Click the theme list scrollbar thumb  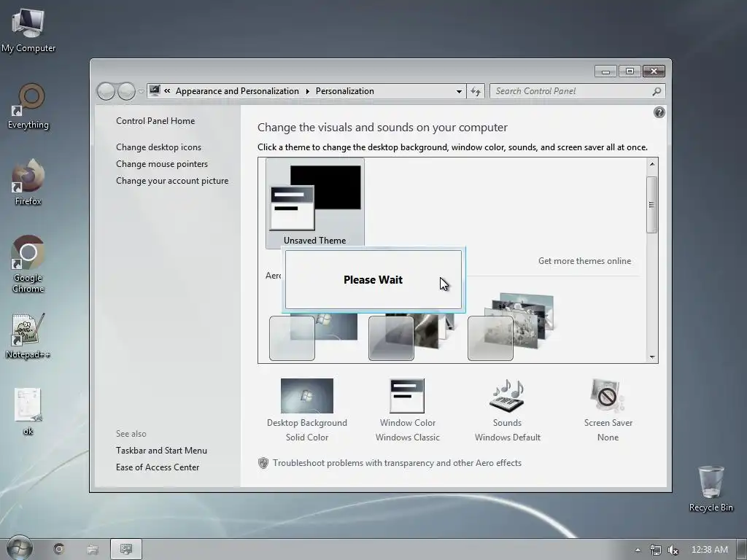651,205
